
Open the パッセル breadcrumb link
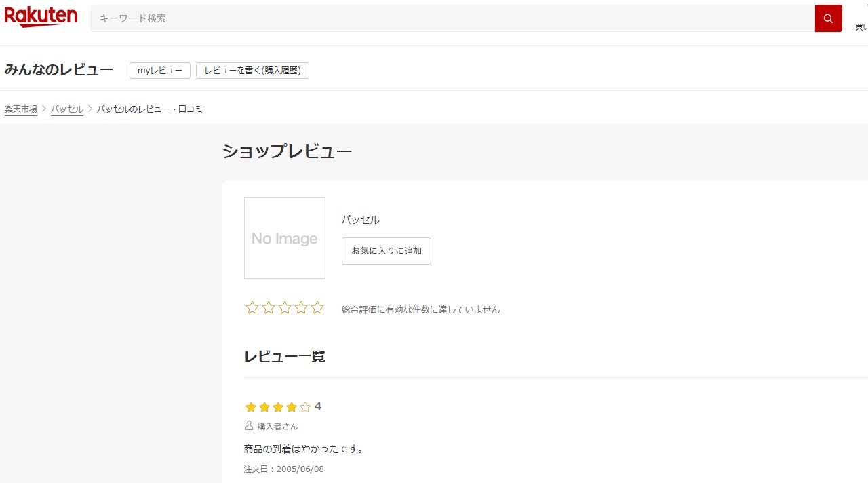(x=67, y=109)
